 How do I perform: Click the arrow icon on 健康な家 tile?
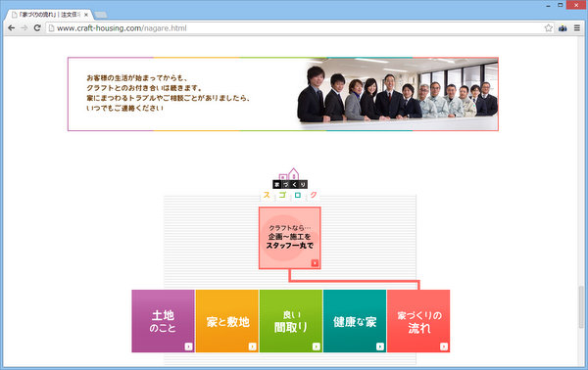[x=380, y=347]
